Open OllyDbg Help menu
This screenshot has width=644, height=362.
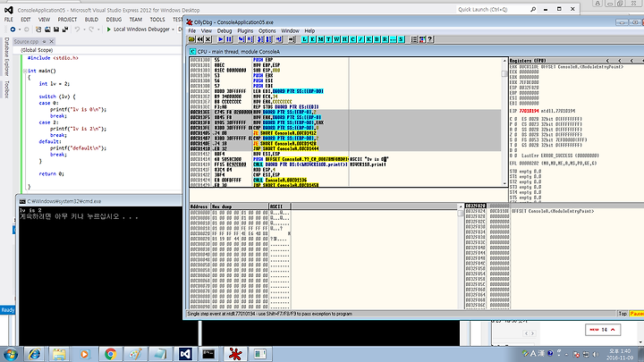tap(309, 30)
